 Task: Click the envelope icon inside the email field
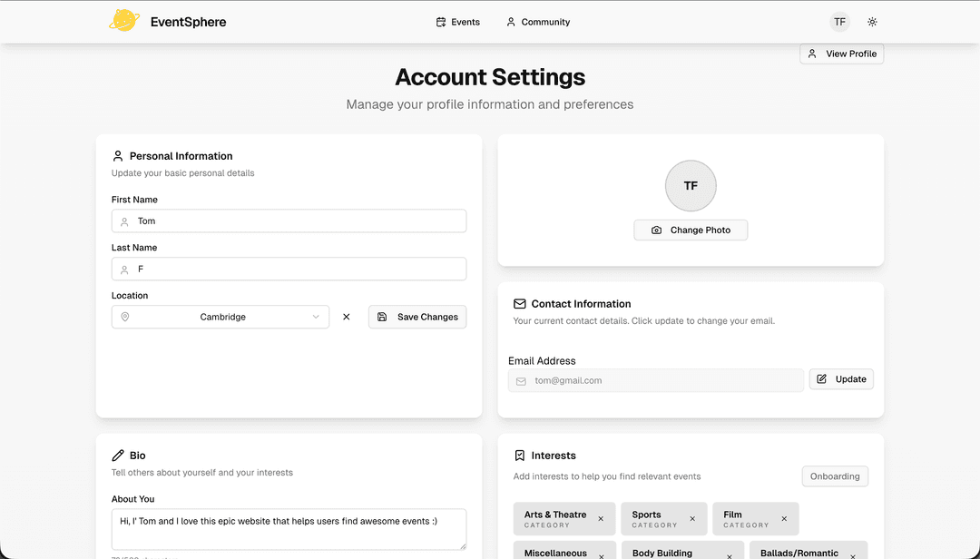[x=521, y=380]
